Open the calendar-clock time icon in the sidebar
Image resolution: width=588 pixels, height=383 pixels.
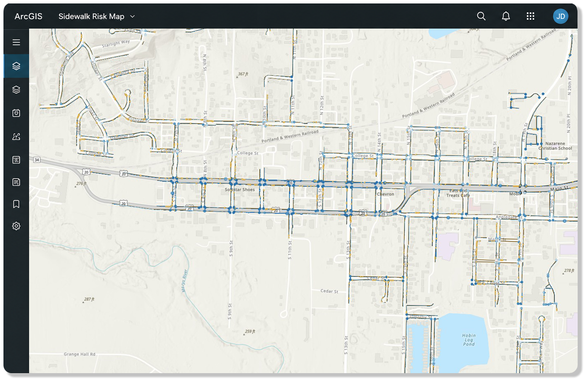coord(16,113)
